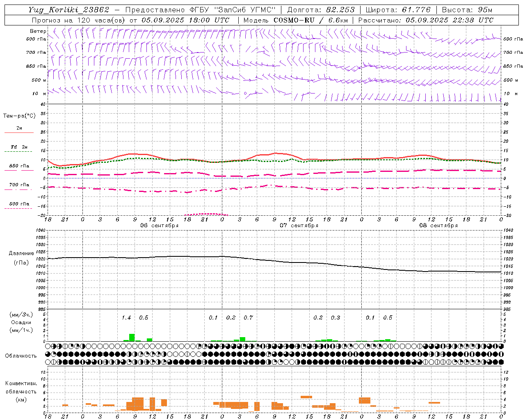
Task: Click the "(гПа)" unit label under Давление
Action: [x=21, y=263]
